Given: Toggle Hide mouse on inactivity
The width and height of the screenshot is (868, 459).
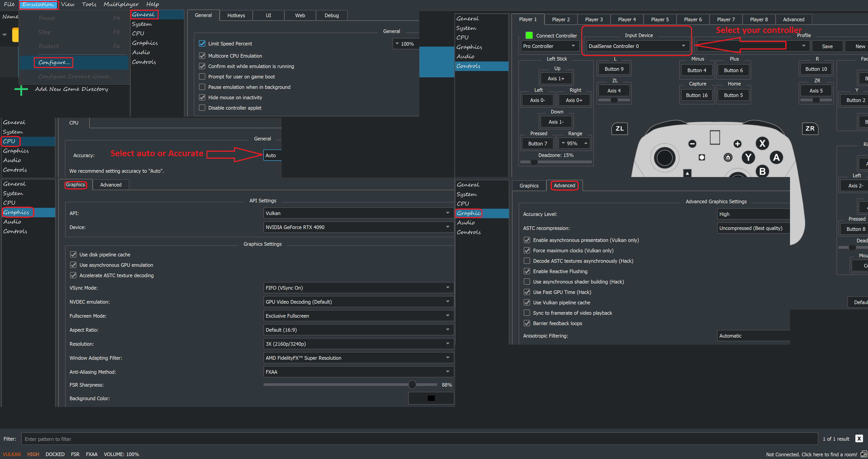Looking at the screenshot, I should tap(202, 97).
